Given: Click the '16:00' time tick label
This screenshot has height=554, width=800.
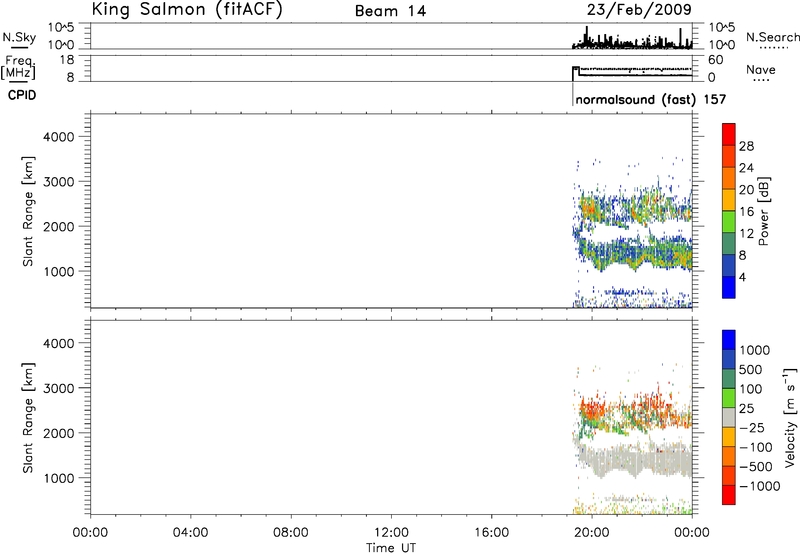Looking at the screenshot, I should click(x=491, y=533).
